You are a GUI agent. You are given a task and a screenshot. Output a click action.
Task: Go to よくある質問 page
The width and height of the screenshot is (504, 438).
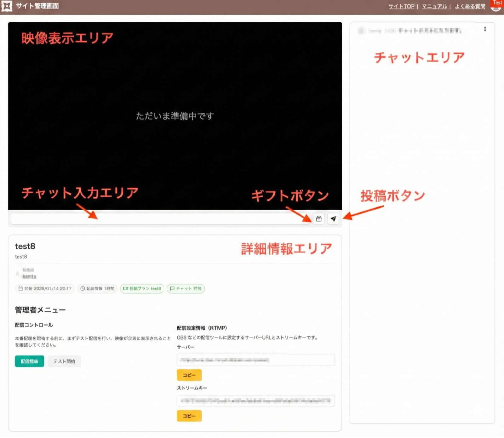click(470, 6)
